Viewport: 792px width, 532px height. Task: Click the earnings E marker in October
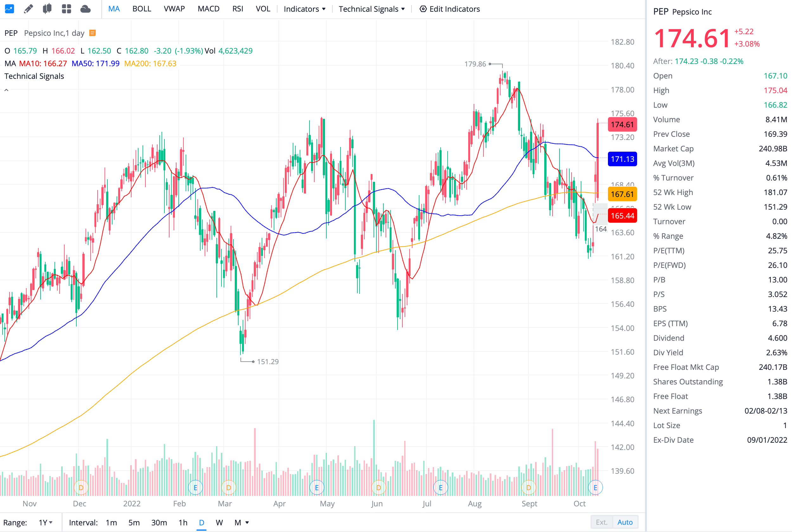click(x=595, y=488)
